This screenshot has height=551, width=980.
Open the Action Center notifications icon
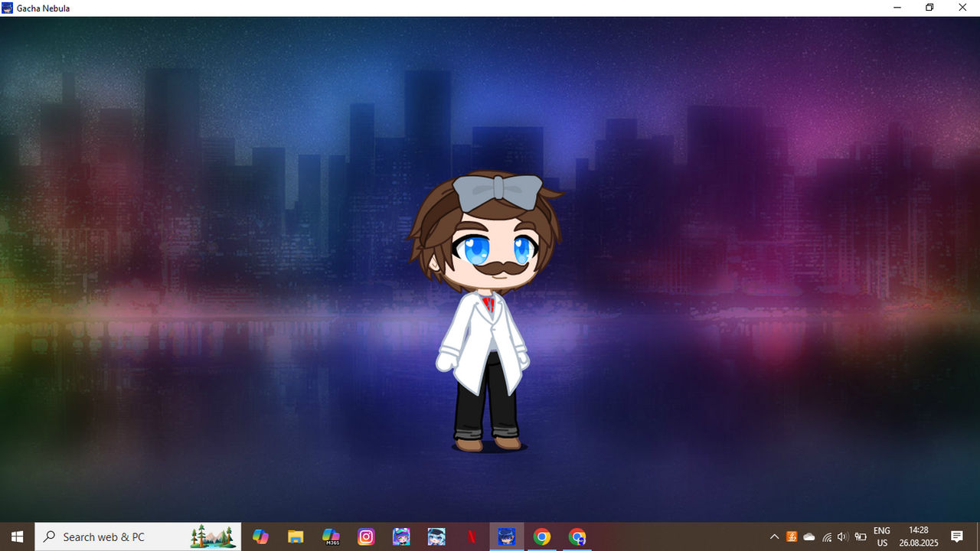957,536
